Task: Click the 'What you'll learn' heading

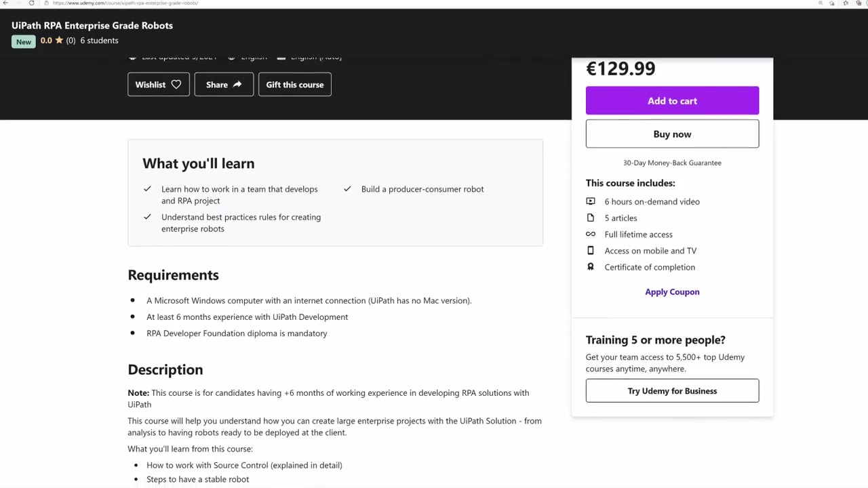Action: (x=199, y=163)
